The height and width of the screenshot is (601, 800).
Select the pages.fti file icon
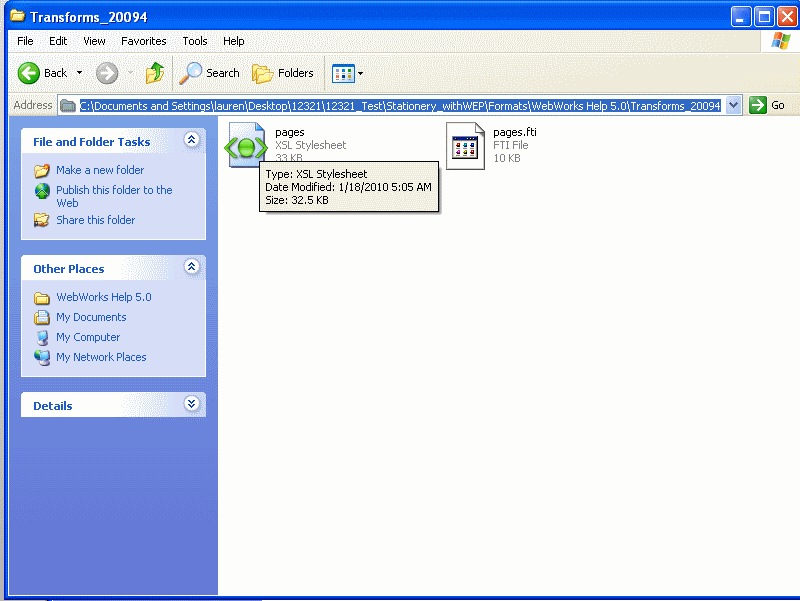click(465, 146)
